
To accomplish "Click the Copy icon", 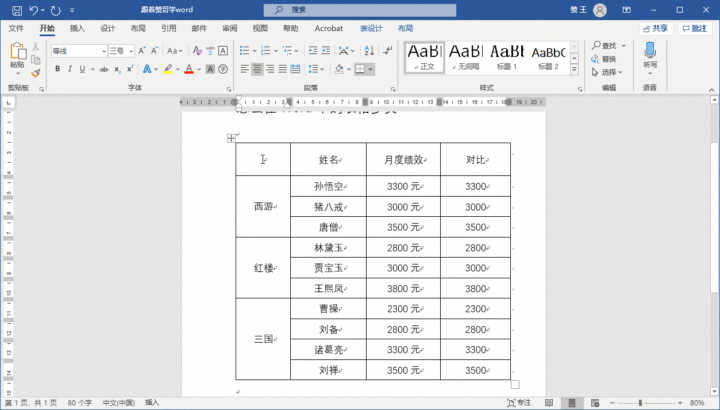I will pyautogui.click(x=36, y=60).
